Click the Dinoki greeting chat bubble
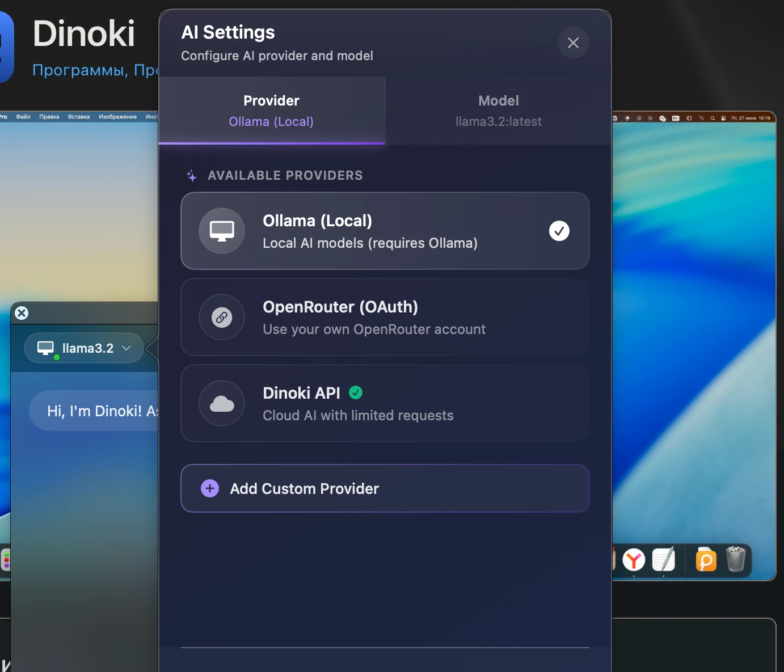Viewport: 784px width, 672px height. (94, 411)
